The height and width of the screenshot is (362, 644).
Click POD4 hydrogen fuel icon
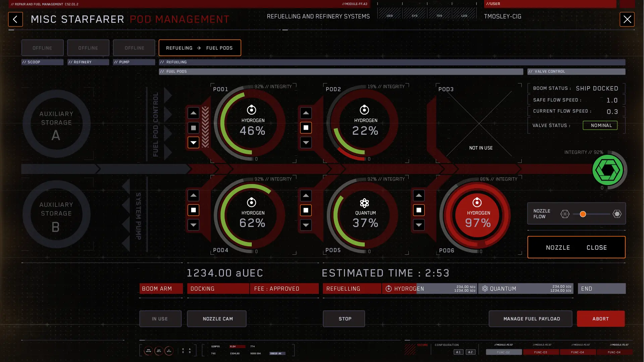click(251, 202)
